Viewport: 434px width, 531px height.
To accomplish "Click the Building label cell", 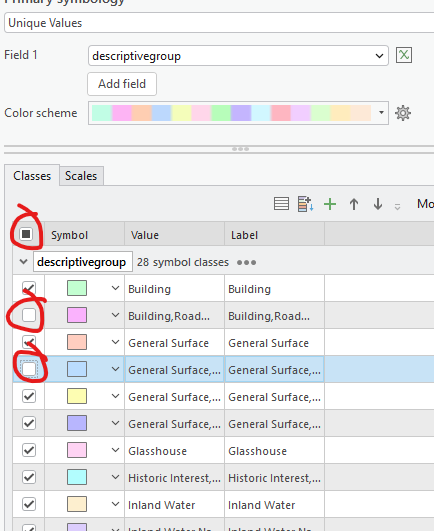I will tap(275, 289).
